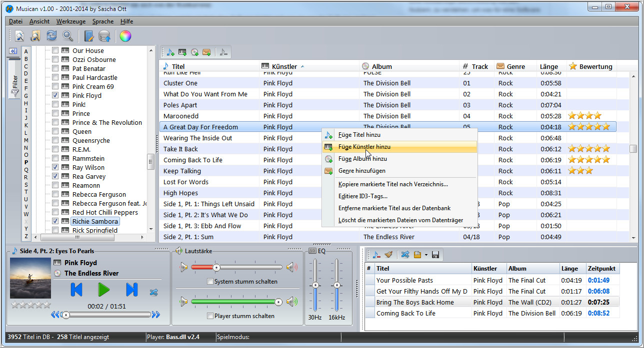Click the scan folder (folder with magnifier) toolbar icon
644x348 pixels.
click(35, 36)
